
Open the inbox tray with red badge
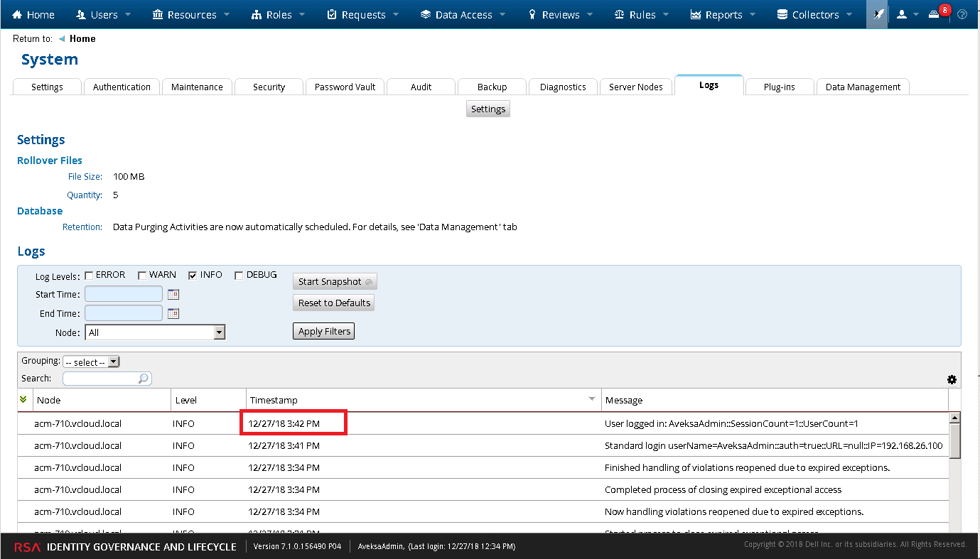pyautogui.click(x=935, y=14)
